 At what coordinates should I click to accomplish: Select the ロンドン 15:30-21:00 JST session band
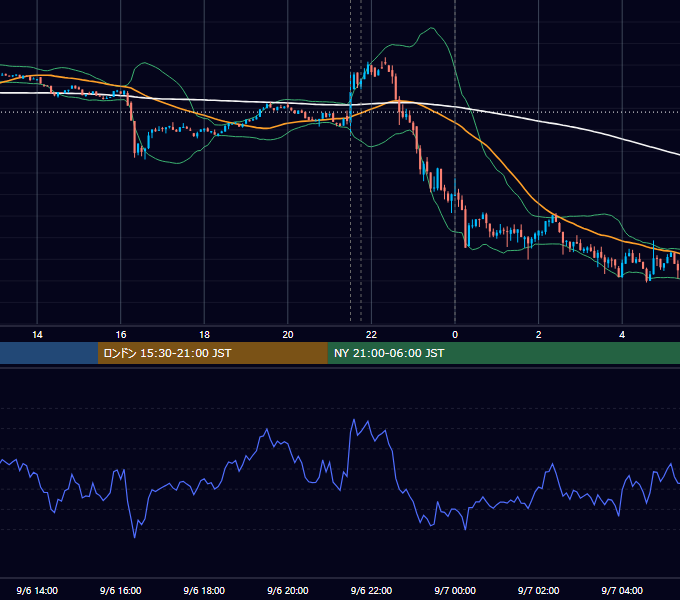tap(212, 353)
